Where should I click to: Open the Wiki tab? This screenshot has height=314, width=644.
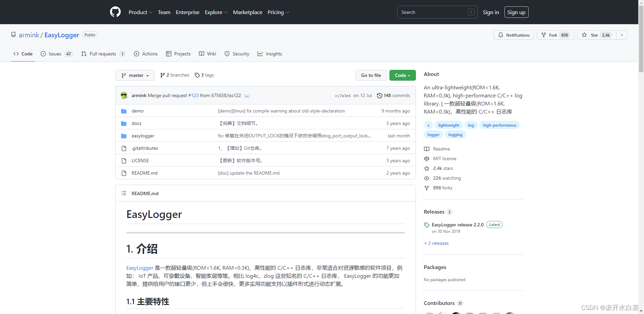[x=207, y=54]
